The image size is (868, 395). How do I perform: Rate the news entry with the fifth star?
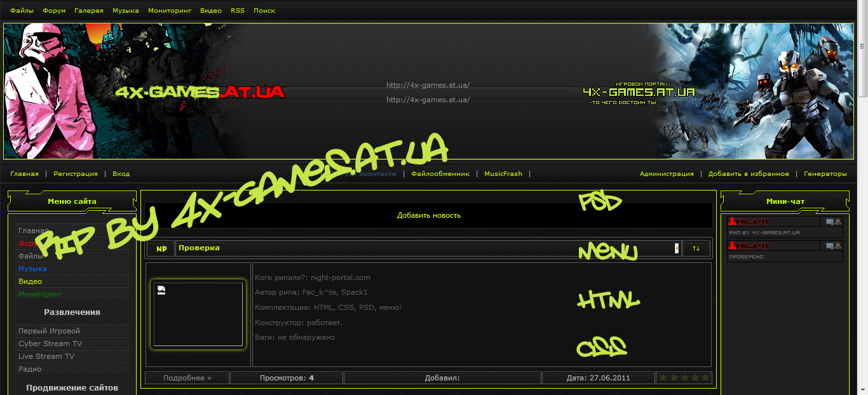pos(704,378)
